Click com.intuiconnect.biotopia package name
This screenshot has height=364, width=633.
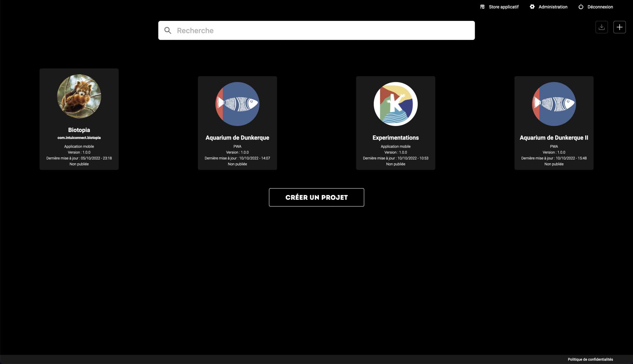(79, 138)
